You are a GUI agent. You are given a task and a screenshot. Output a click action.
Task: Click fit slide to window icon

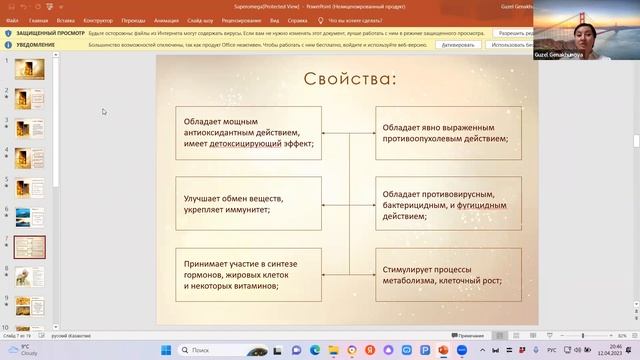pyautogui.click(x=634, y=336)
